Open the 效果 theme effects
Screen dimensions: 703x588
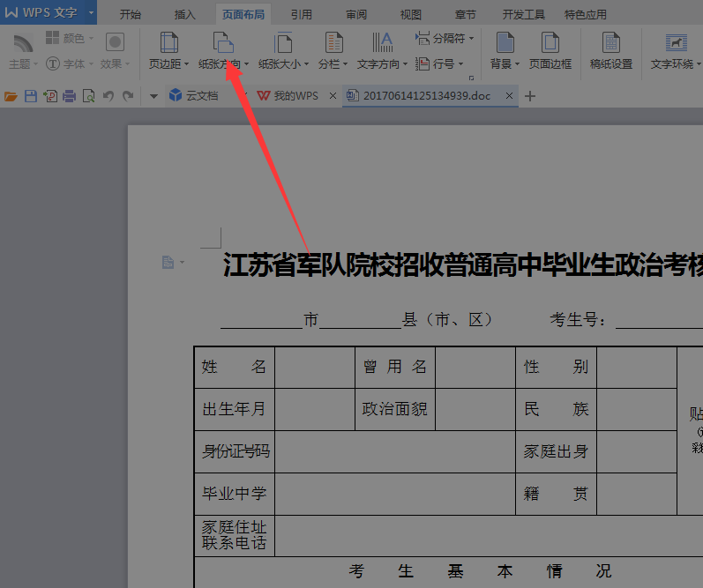(x=115, y=51)
